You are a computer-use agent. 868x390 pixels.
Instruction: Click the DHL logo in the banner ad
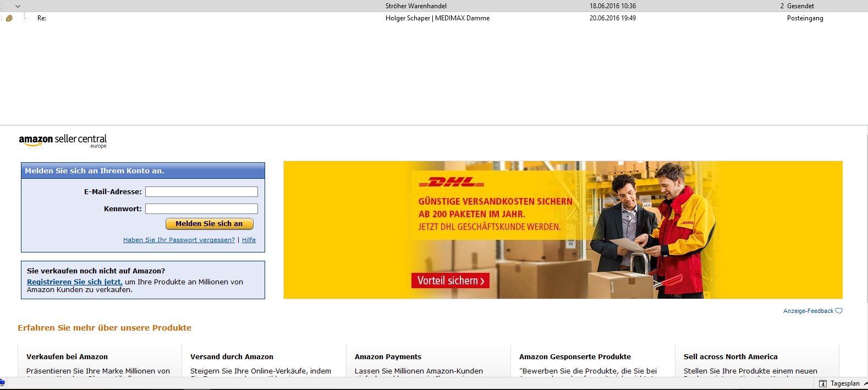[452, 182]
